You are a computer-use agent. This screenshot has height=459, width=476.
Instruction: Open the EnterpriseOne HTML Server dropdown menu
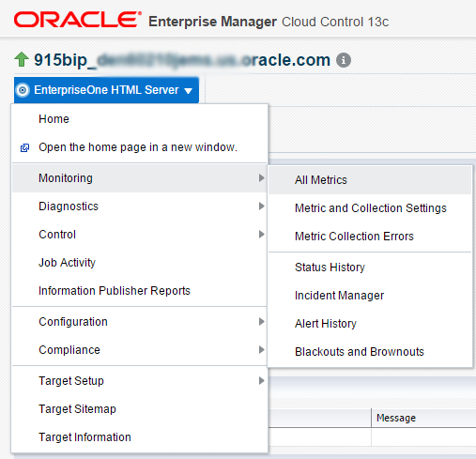coord(106,90)
